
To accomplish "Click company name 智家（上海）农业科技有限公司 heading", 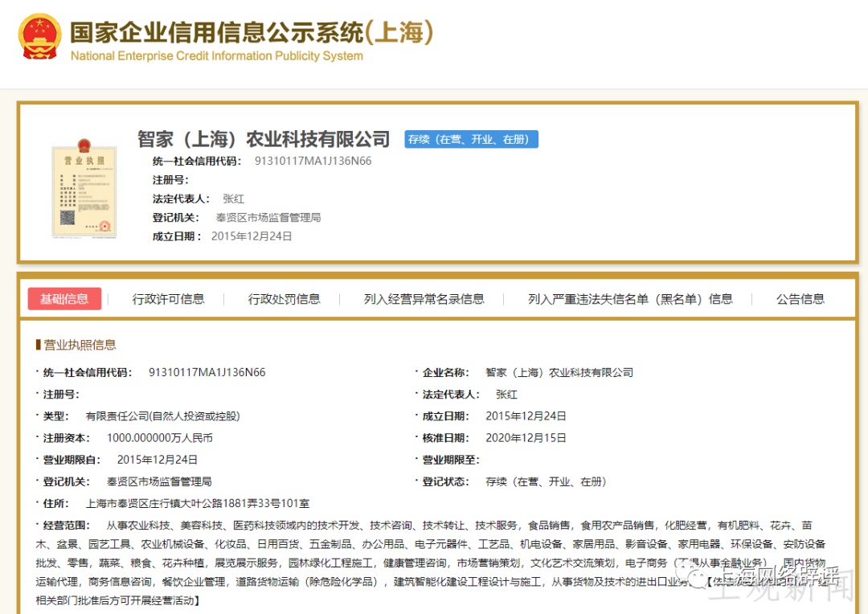I will click(264, 139).
